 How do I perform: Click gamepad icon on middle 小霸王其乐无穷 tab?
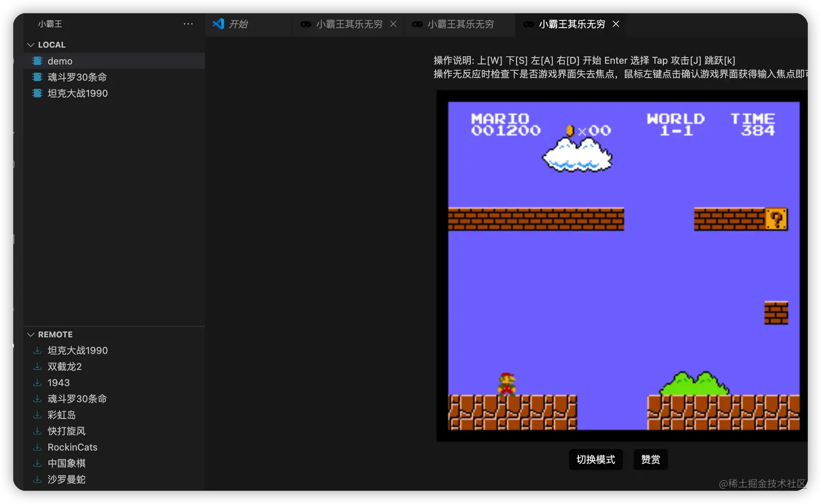[417, 24]
